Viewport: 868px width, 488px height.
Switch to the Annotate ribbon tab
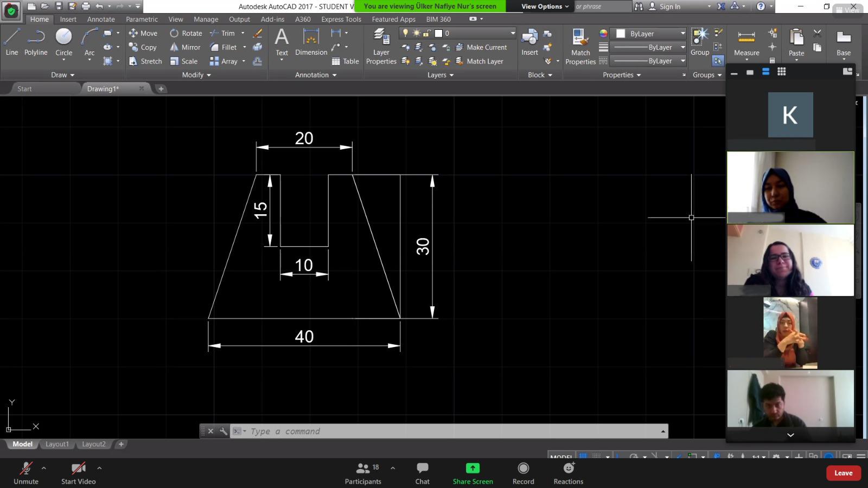click(101, 19)
